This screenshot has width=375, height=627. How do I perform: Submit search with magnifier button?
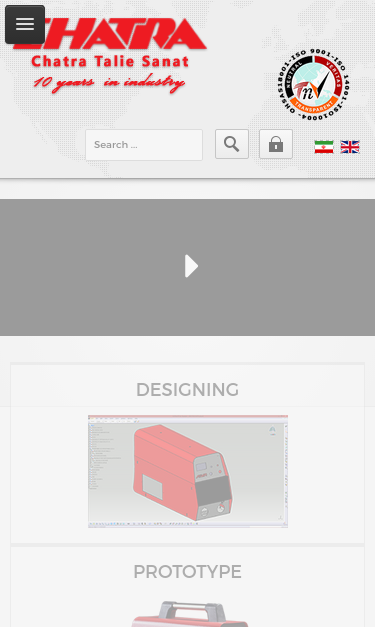232,144
